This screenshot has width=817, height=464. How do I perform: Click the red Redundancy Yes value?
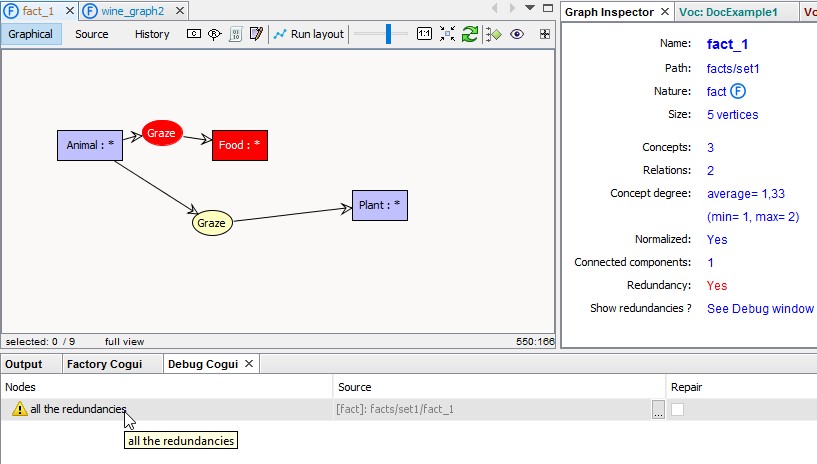[717, 286]
